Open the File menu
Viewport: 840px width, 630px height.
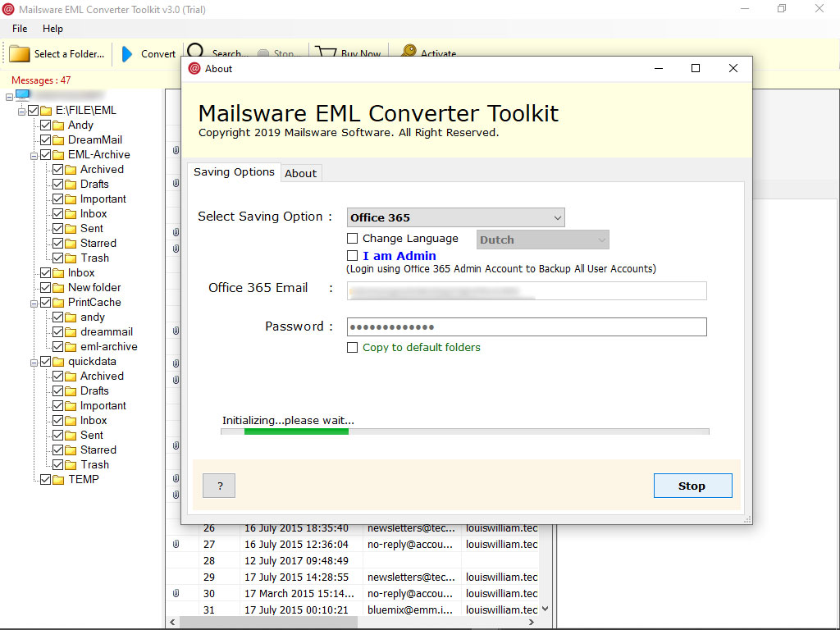(20, 29)
